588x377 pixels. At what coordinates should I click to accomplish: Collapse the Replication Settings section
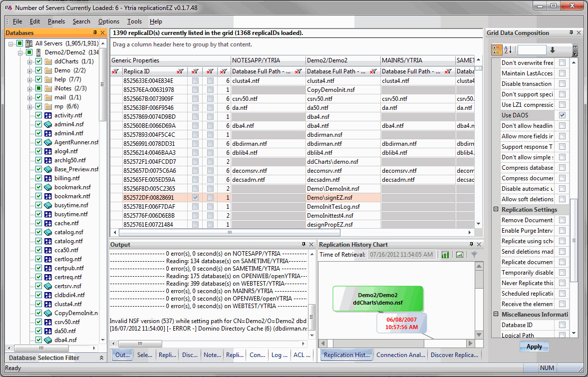coord(496,210)
